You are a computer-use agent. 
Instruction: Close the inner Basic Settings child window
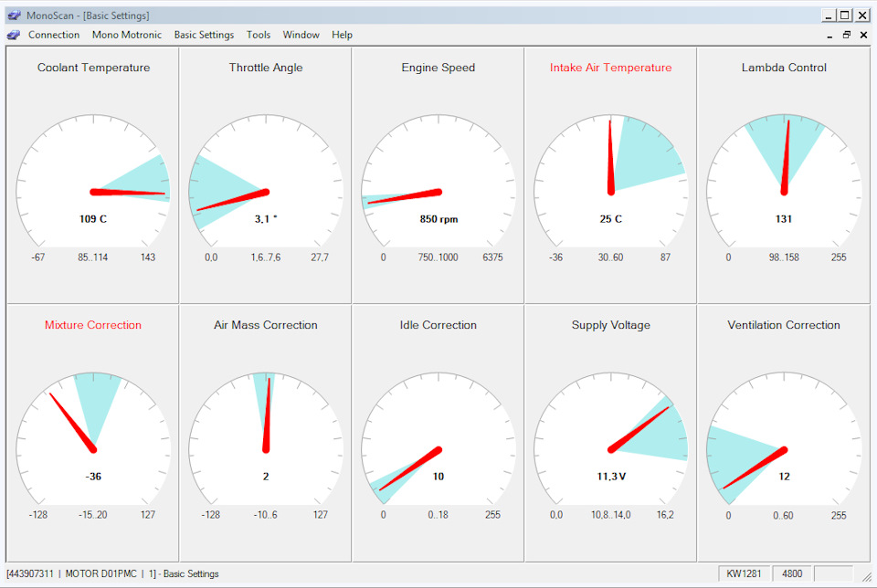click(863, 35)
